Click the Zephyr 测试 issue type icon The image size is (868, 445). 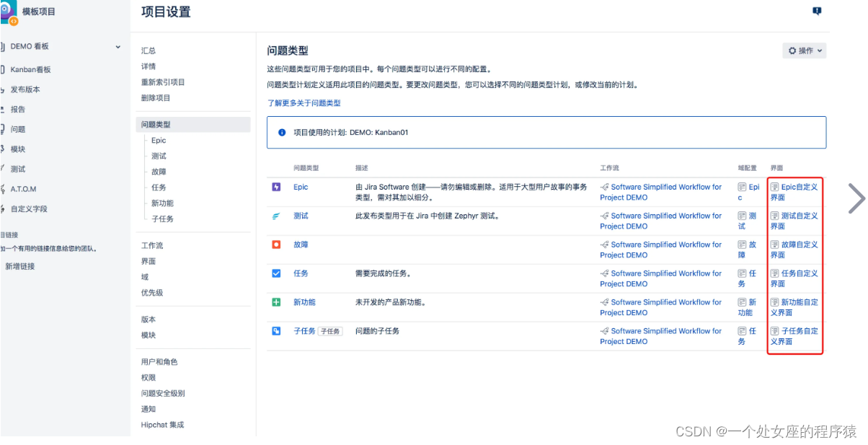[277, 216]
